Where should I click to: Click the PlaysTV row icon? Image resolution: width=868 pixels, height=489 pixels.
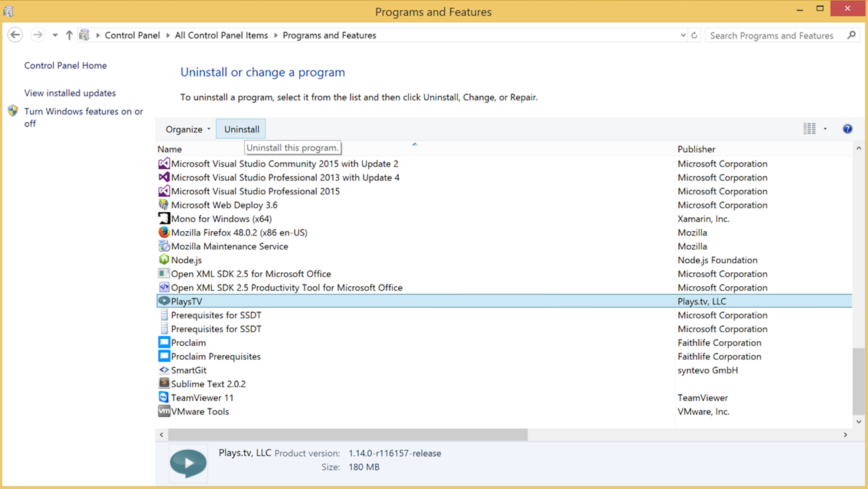click(x=164, y=301)
